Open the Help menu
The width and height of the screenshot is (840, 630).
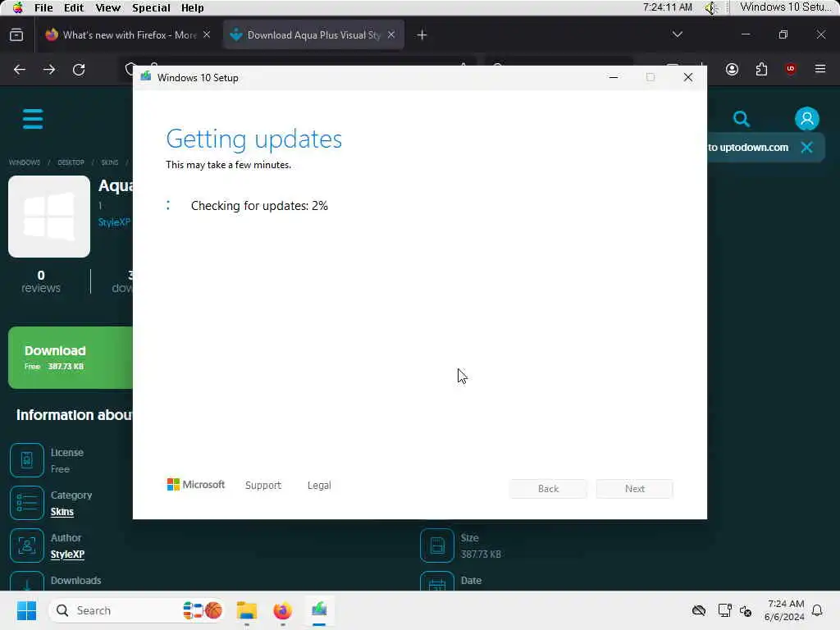[192, 7]
